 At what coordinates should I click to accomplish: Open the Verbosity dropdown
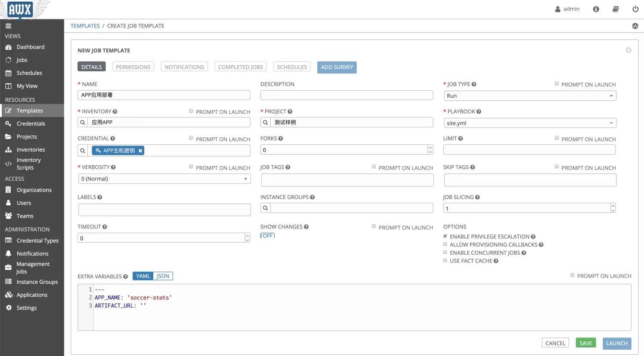click(164, 179)
